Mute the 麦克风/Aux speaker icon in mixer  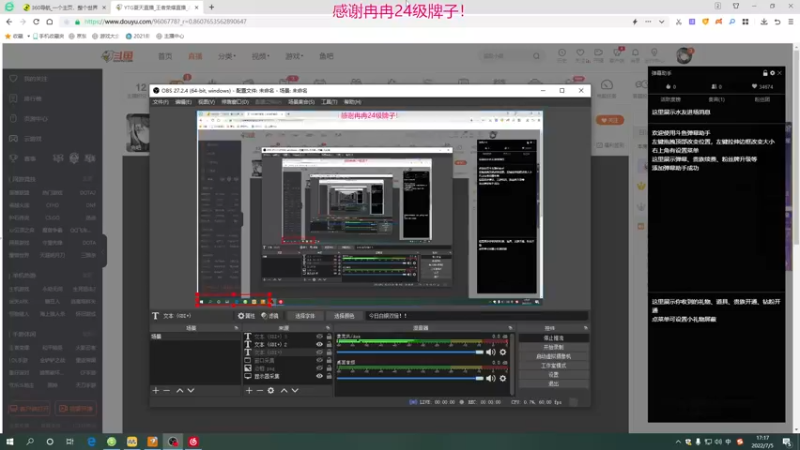point(490,352)
